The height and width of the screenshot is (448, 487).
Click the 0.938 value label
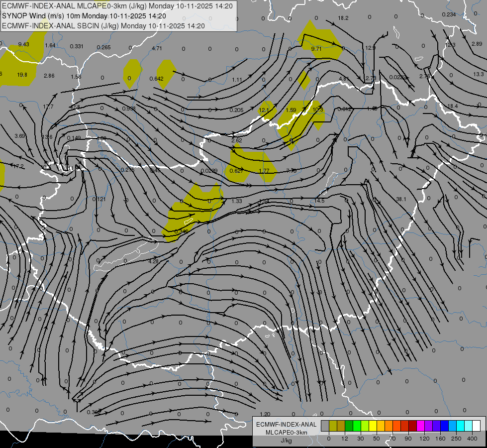click(x=128, y=109)
